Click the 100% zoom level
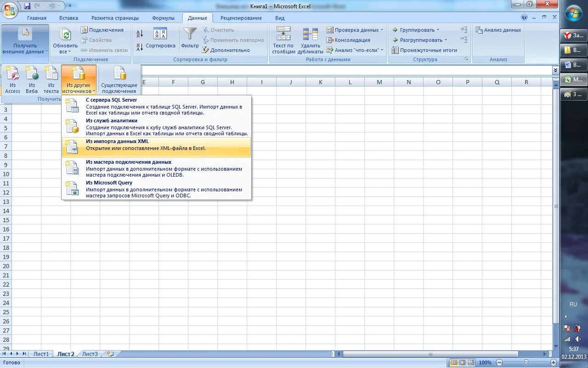 [485, 362]
